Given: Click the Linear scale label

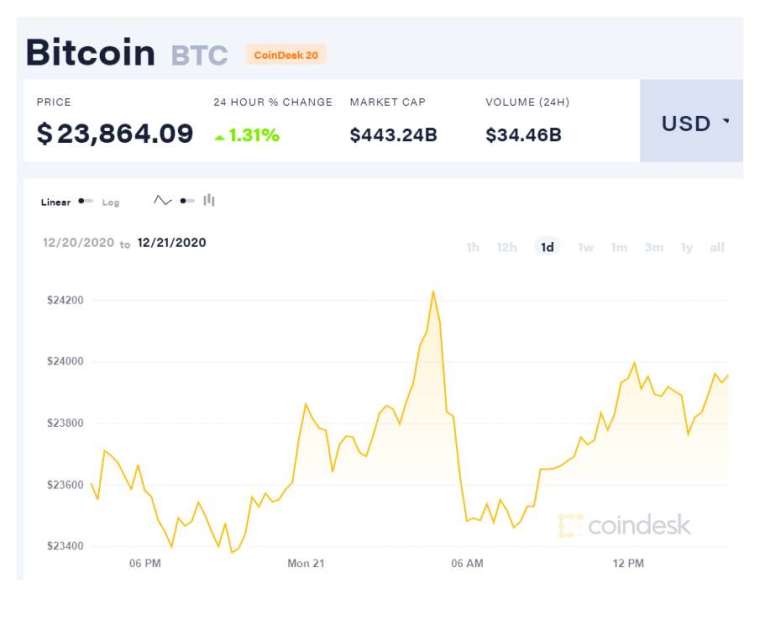Looking at the screenshot, I should click(56, 202).
